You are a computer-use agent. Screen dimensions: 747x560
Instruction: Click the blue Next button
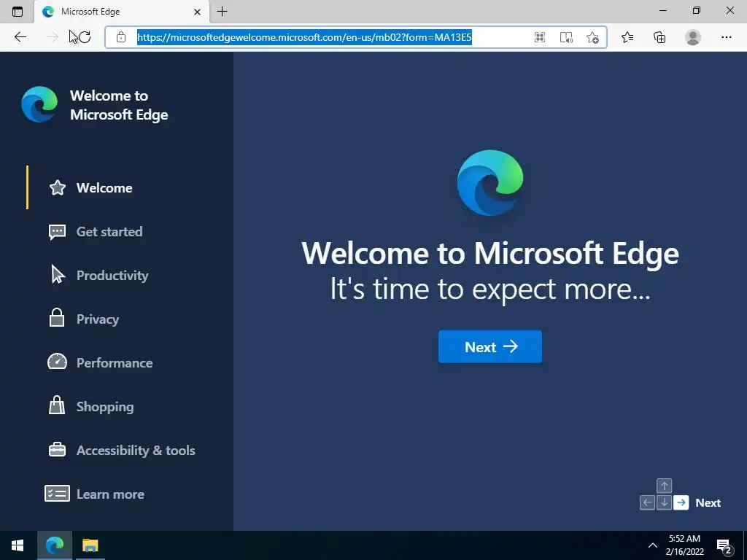(x=489, y=346)
